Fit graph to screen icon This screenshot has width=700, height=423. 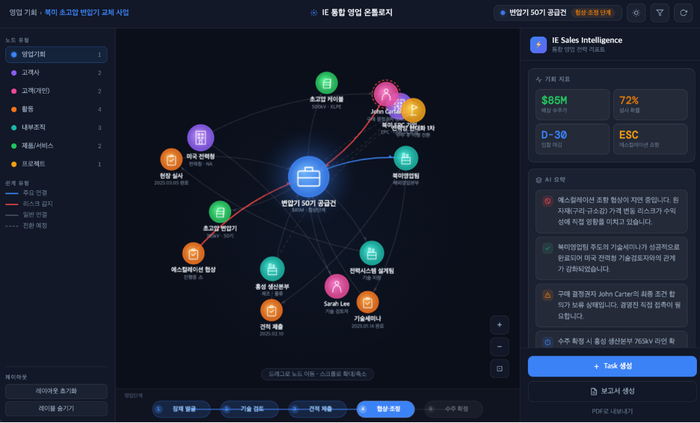pyautogui.click(x=500, y=368)
